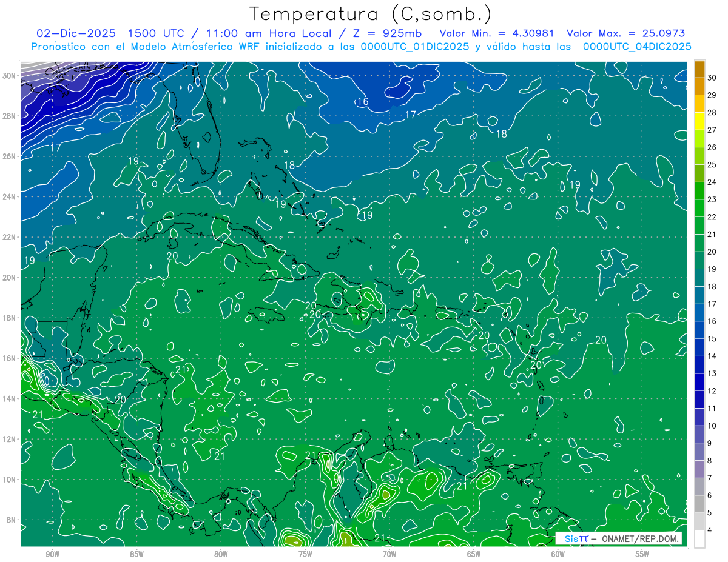Click the '90W' longitude axis label
The width and height of the screenshot is (728, 562).
coord(52,554)
